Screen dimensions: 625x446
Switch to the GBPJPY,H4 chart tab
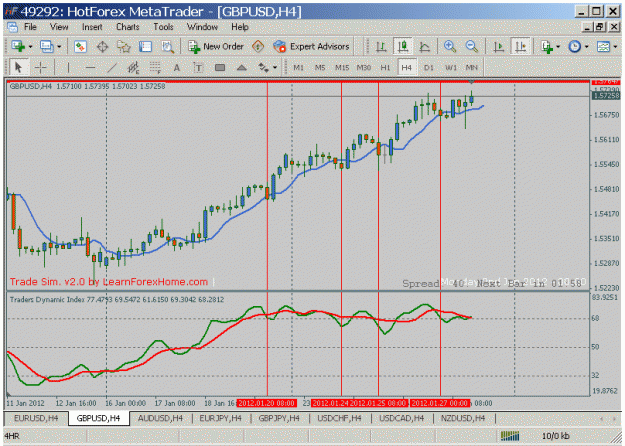279,418
